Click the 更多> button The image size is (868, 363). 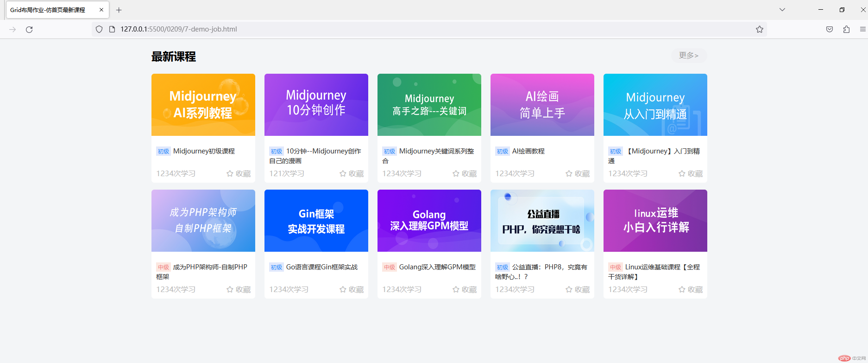pyautogui.click(x=689, y=56)
